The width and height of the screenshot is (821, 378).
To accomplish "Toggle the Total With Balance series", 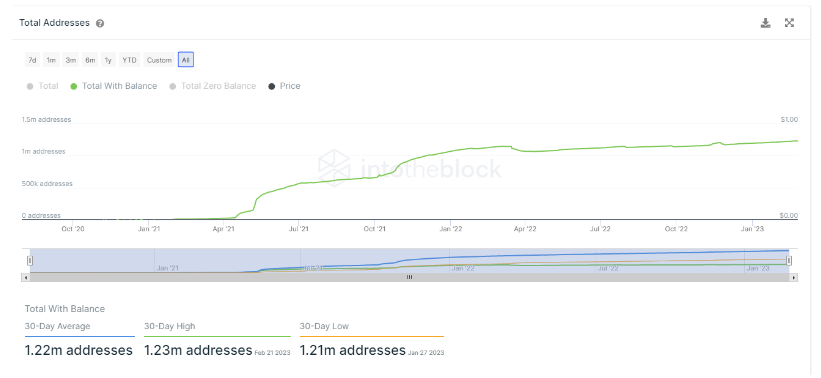I will click(114, 86).
